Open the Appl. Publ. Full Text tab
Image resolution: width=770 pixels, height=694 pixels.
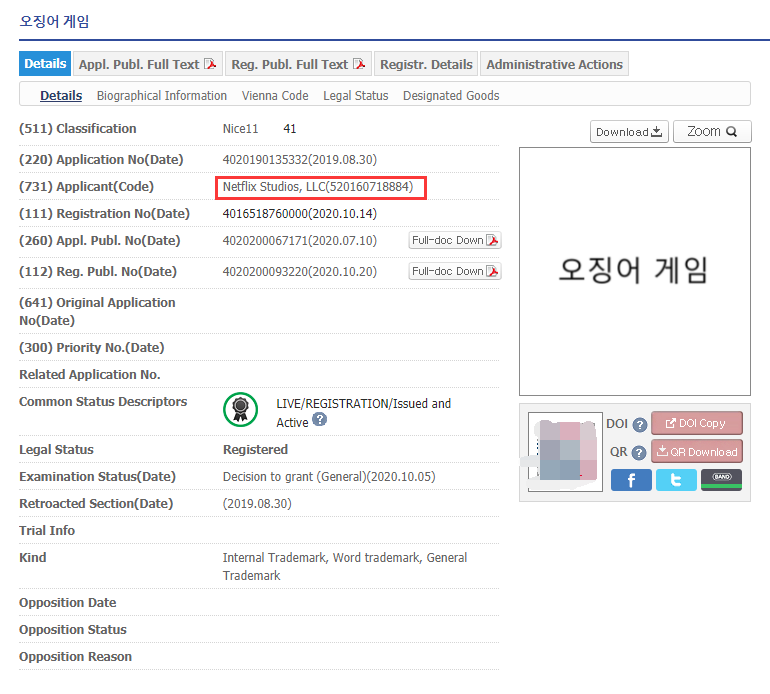point(148,64)
